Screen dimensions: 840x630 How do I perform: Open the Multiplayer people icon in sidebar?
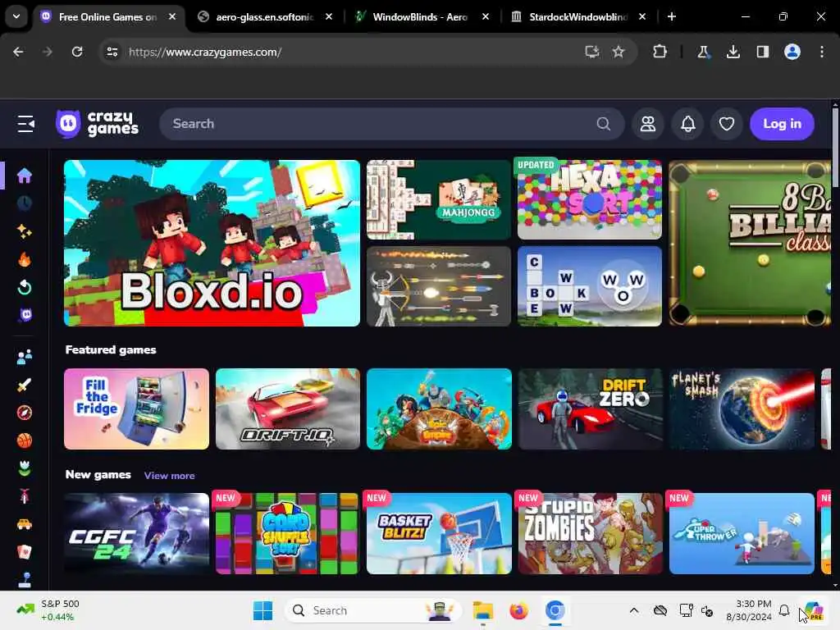pyautogui.click(x=24, y=357)
